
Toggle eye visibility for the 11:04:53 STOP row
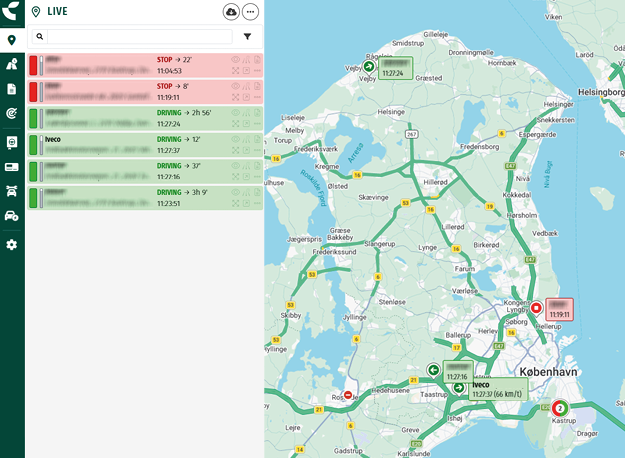[x=236, y=59]
